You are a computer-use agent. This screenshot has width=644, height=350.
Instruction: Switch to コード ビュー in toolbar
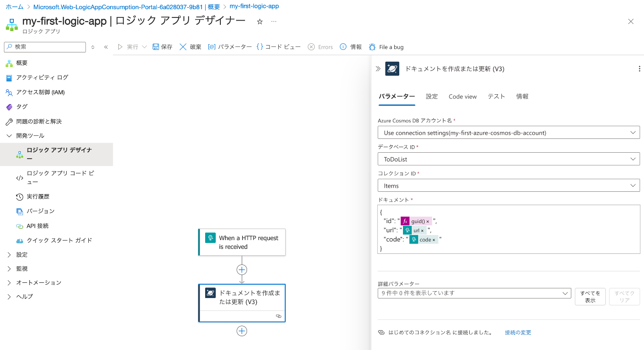click(x=278, y=47)
